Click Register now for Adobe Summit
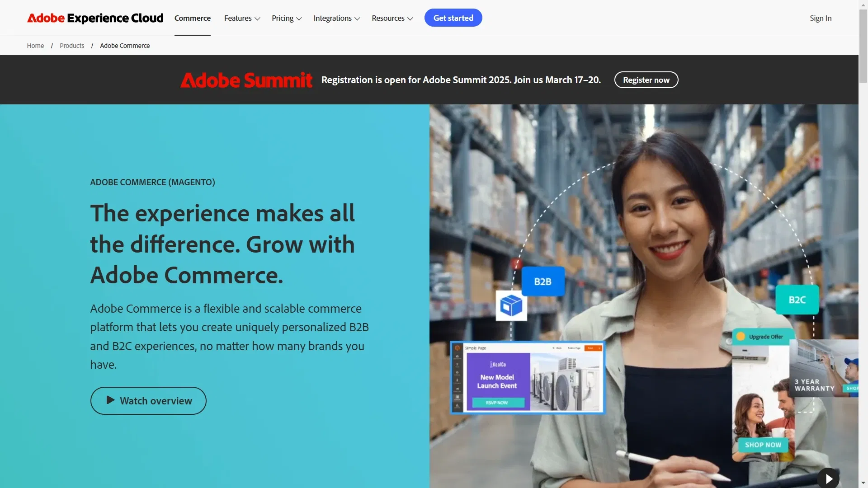The width and height of the screenshot is (868, 488). coord(646,80)
